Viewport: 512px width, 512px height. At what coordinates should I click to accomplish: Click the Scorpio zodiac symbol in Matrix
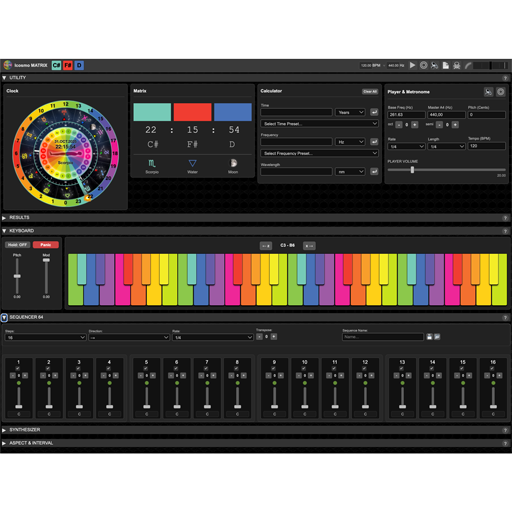coord(152,163)
